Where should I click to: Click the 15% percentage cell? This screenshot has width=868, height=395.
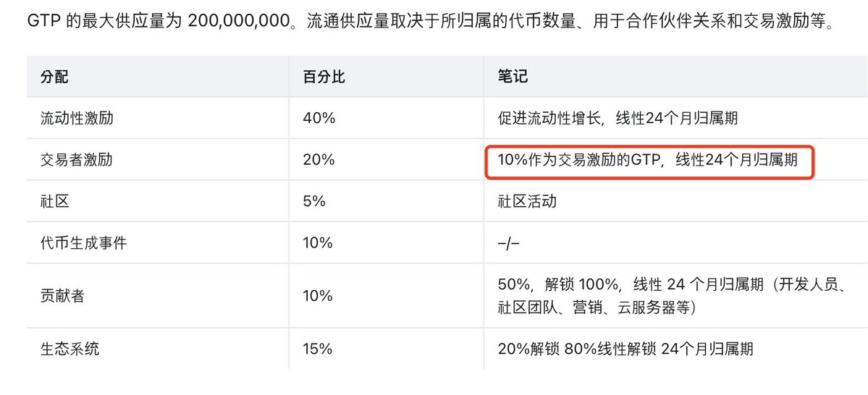[318, 349]
